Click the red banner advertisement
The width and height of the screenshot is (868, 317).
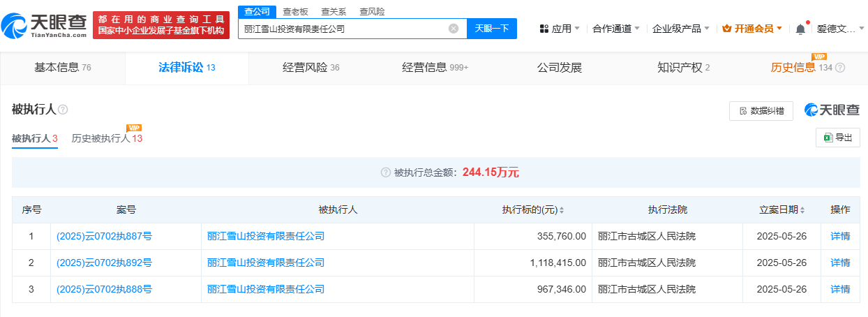coord(161,25)
